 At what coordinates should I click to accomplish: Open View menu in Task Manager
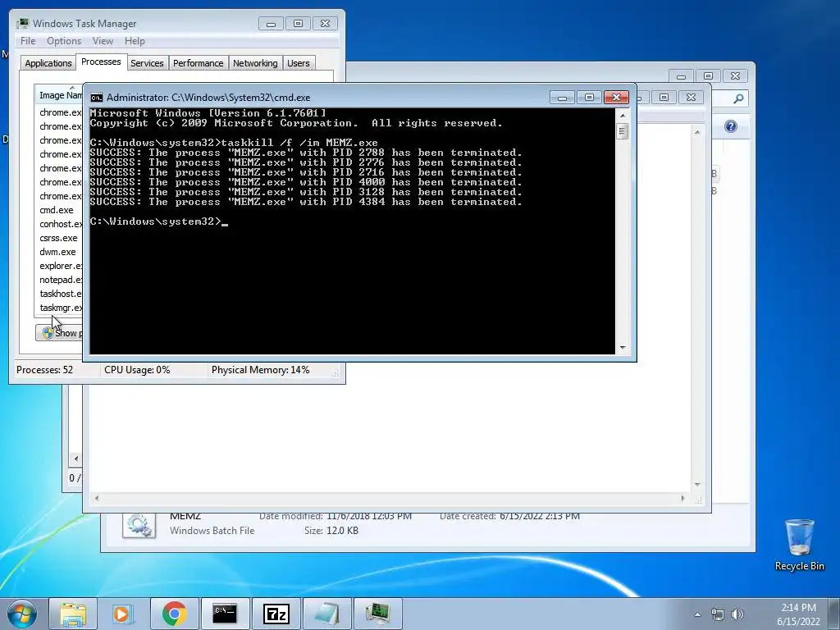[103, 41]
